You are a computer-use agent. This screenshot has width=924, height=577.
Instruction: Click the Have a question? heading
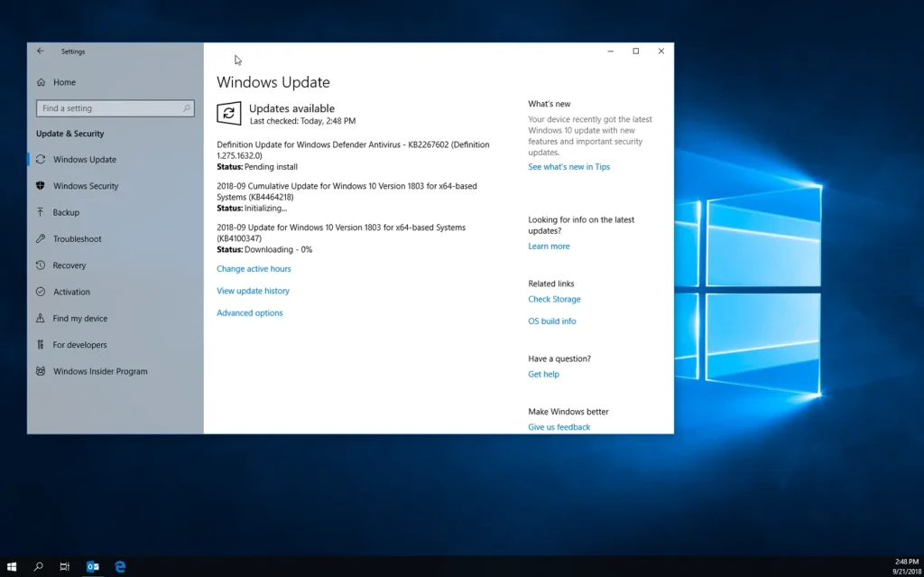coord(559,358)
